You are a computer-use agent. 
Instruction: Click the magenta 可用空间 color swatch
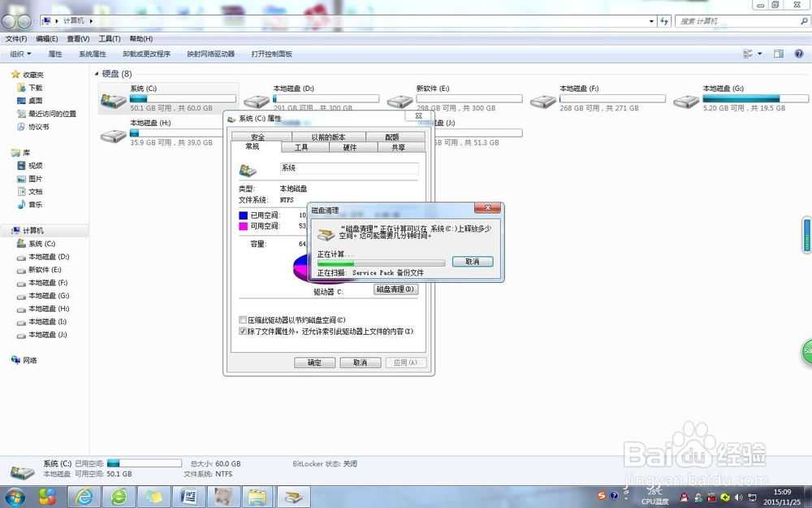tap(243, 226)
